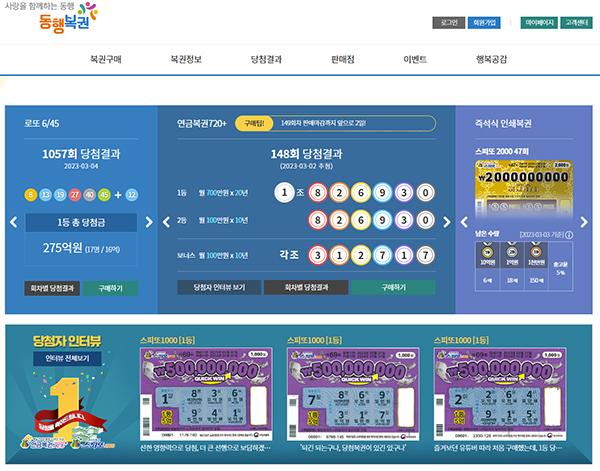Screen dimensions: 600x471
Task: Show next ticket in 즉석식 인쇄복권 panel
Action: [x=584, y=222]
